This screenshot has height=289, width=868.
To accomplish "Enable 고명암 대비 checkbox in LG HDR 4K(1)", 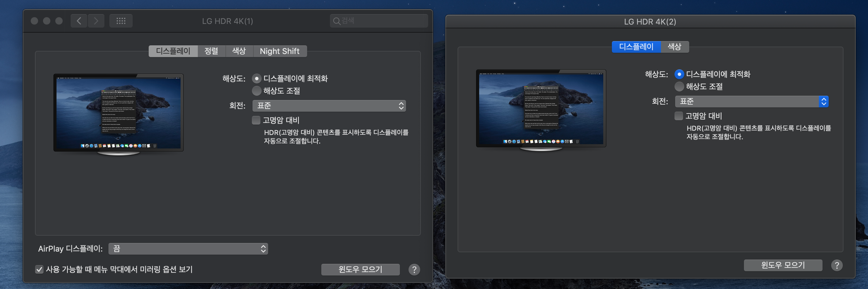I will (256, 120).
